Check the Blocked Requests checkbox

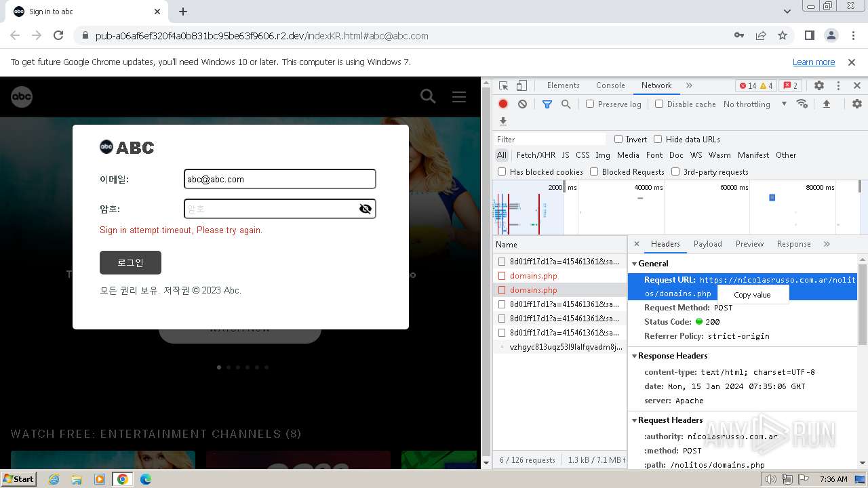tap(594, 171)
